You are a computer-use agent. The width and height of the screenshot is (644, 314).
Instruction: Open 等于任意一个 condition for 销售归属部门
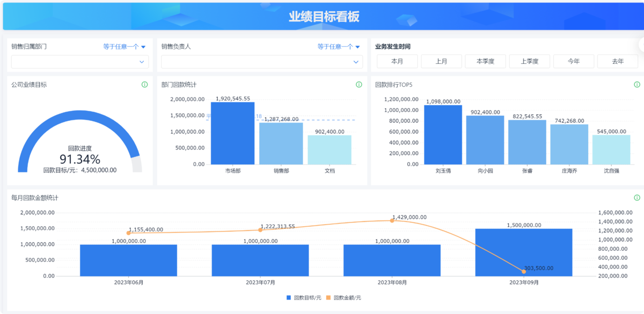125,47
